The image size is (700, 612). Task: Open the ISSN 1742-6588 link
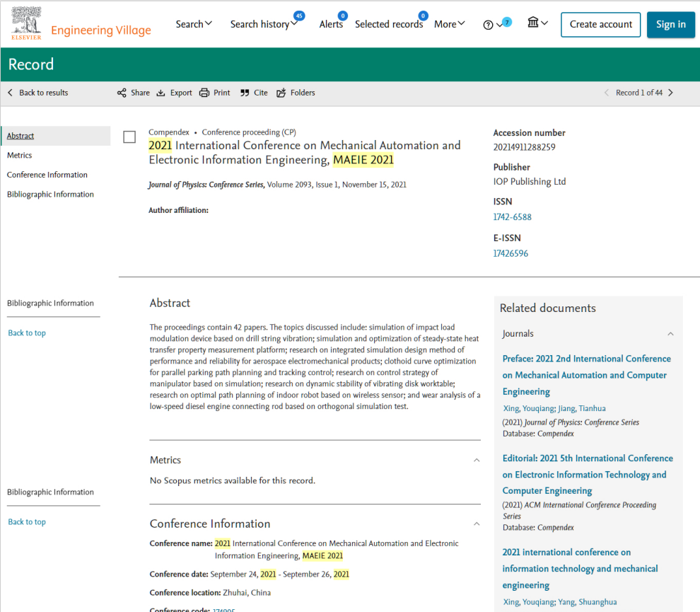point(513,217)
